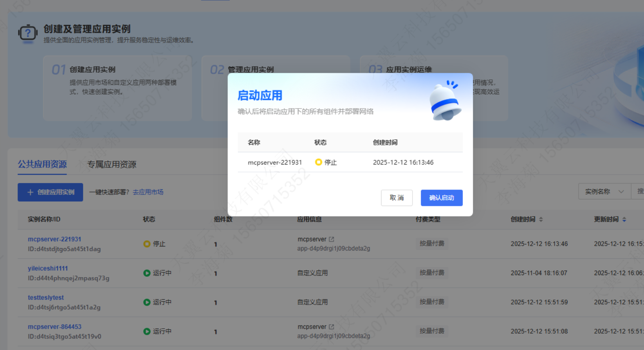Click the 确认启动 confirm button
644x350 pixels.
click(x=441, y=198)
